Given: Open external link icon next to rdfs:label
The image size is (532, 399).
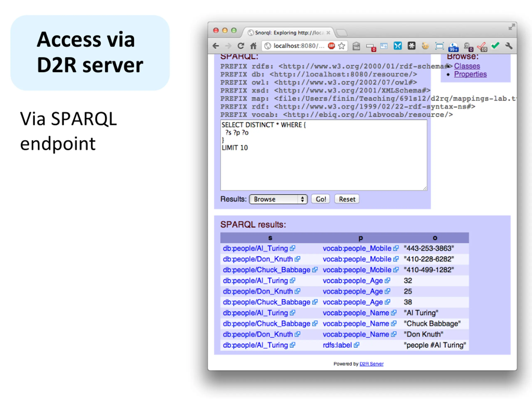Looking at the screenshot, I should pos(356,345).
